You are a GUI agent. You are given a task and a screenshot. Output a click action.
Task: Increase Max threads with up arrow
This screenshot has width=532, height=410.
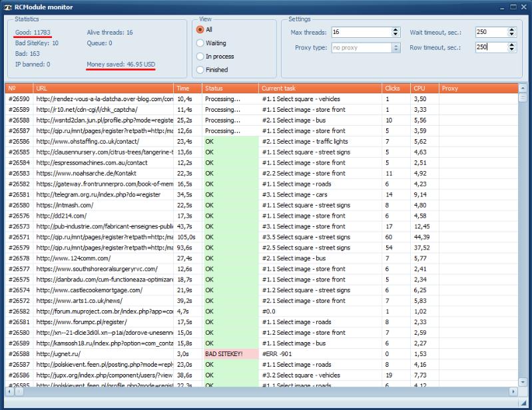click(x=396, y=30)
